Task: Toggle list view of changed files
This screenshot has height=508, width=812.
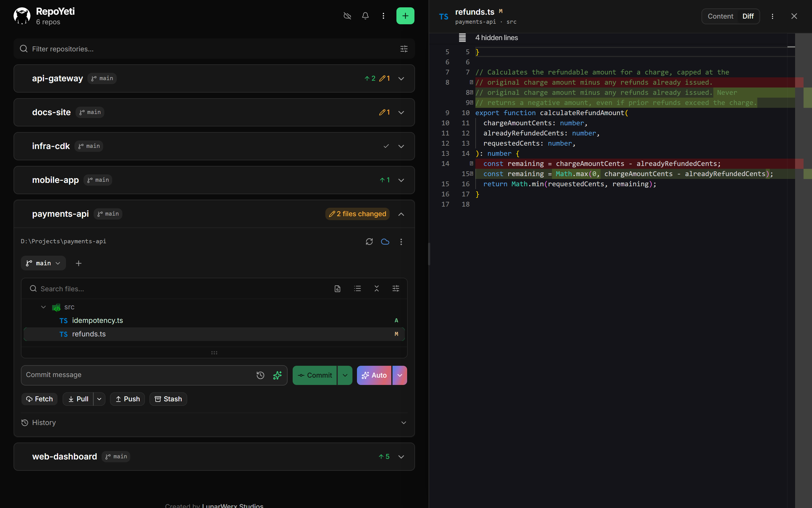Action: coord(357,289)
